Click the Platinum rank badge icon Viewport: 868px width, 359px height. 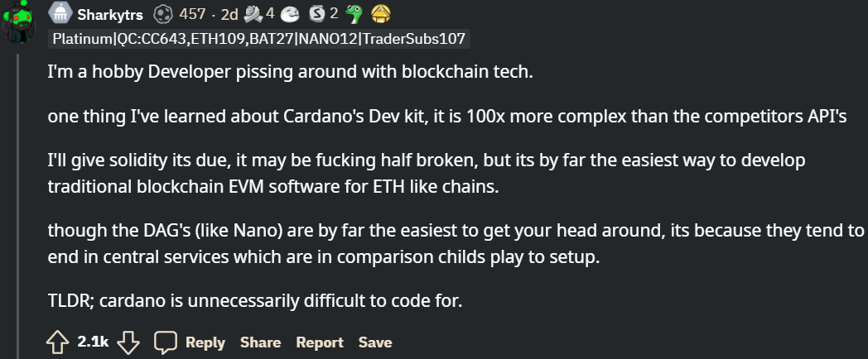(x=60, y=14)
